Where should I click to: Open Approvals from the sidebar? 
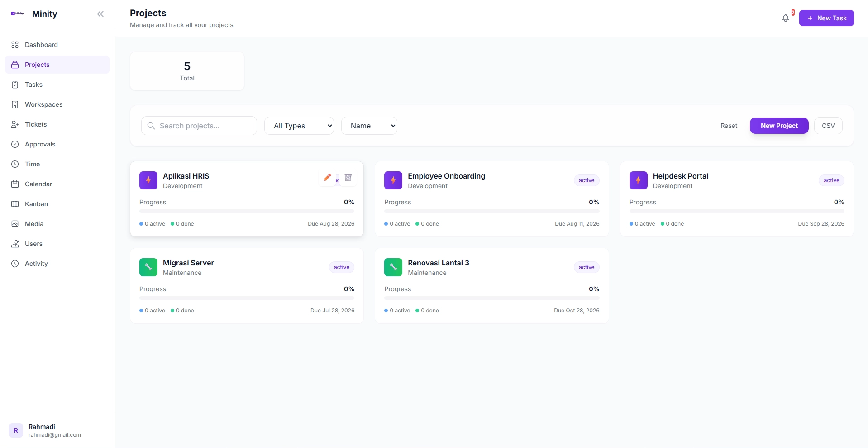(x=57, y=144)
